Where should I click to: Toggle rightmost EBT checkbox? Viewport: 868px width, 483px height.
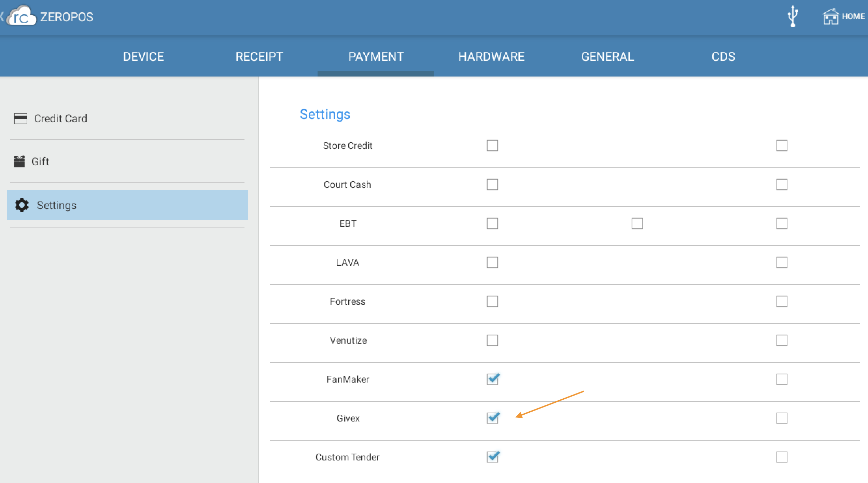point(782,223)
